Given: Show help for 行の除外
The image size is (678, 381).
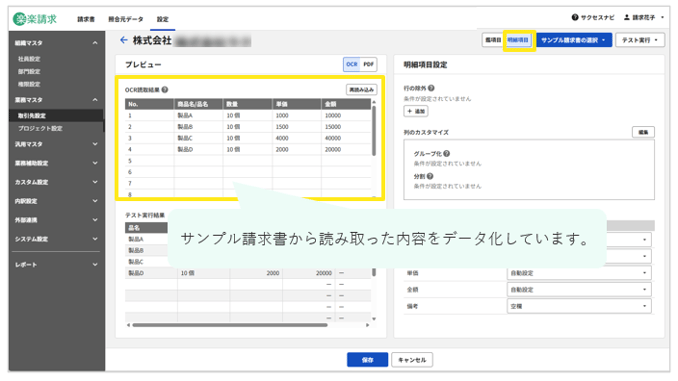Looking at the screenshot, I should pyautogui.click(x=431, y=88).
